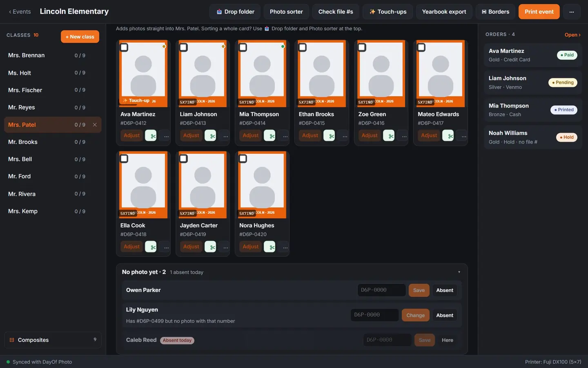Open the Borders panel
This screenshot has width=588, height=368.
[495, 12]
